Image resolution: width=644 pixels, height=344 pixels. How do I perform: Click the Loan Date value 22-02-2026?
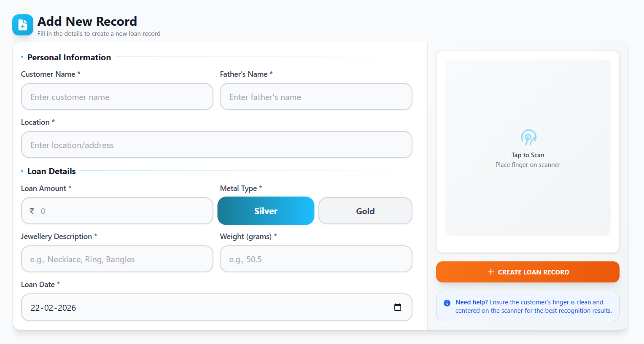click(54, 308)
